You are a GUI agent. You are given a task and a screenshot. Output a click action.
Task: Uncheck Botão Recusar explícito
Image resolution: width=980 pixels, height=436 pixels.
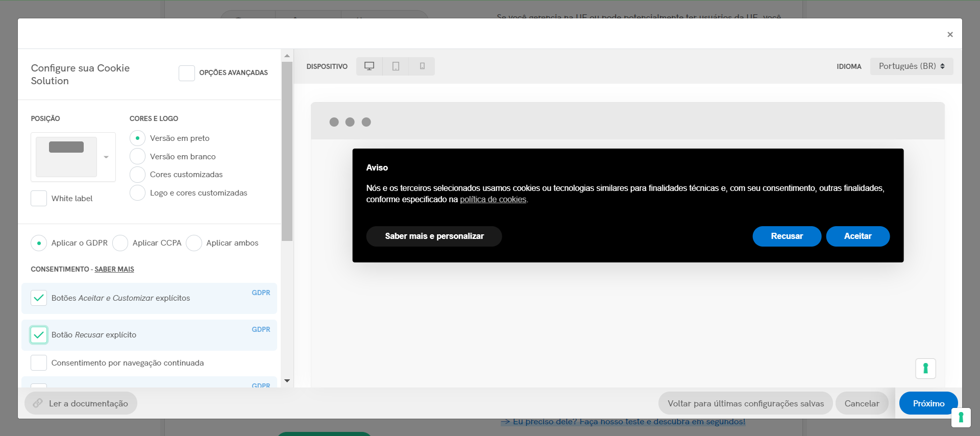click(x=39, y=335)
